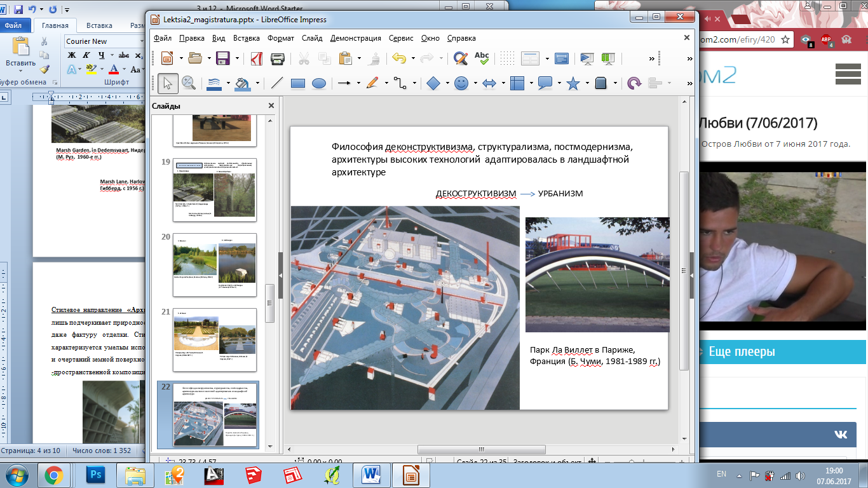The width and height of the screenshot is (868, 488).
Task: Select the freeform Curve pencil tool
Action: (x=372, y=83)
